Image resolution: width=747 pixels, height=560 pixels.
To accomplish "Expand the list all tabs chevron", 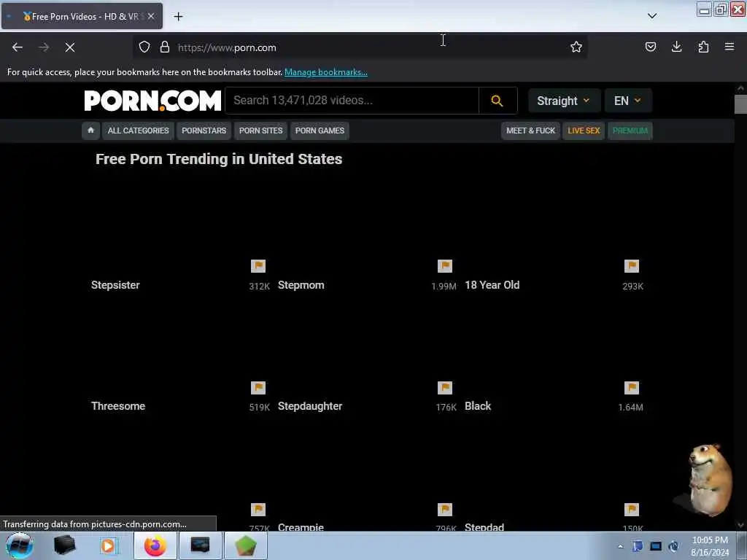I will pos(652,16).
